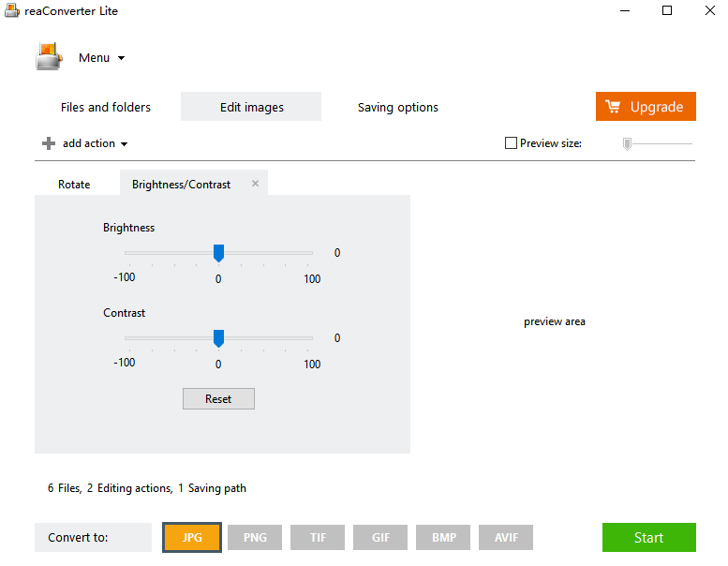Screen dimensions: 728x566
Task: Close the Brightness/Contrast action tab
Action: point(256,184)
